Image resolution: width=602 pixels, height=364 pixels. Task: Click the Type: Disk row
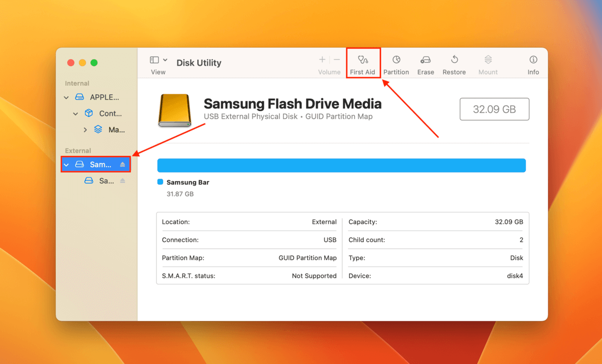pos(436,258)
